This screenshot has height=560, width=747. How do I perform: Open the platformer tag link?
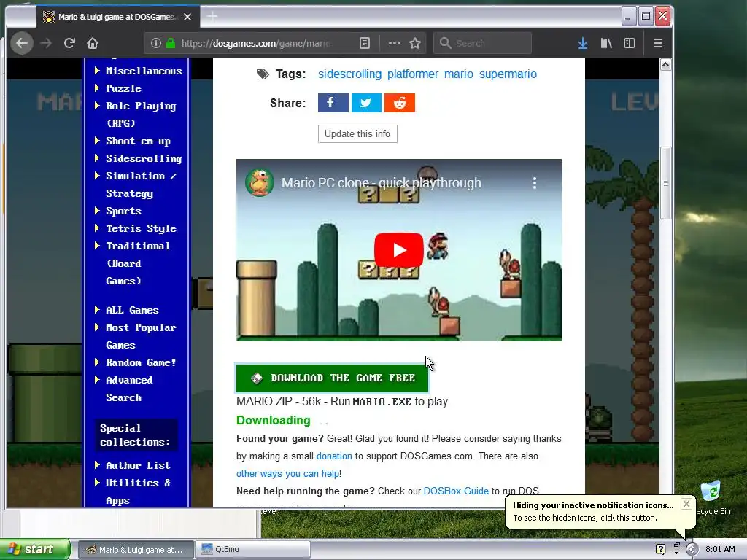413,74
